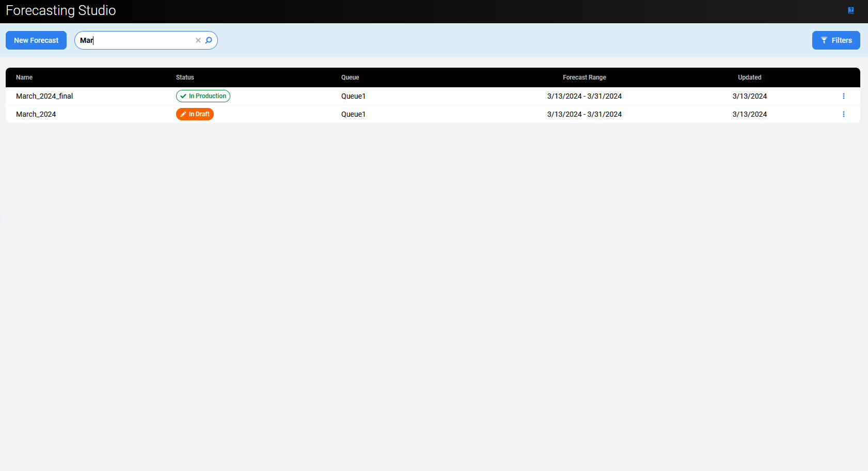Open the March_2024_final forecast
Image resolution: width=868 pixels, height=471 pixels.
tap(44, 96)
